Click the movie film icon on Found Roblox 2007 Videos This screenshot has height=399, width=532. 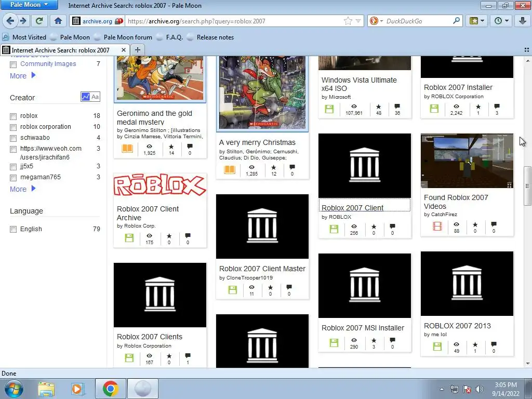pyautogui.click(x=437, y=226)
